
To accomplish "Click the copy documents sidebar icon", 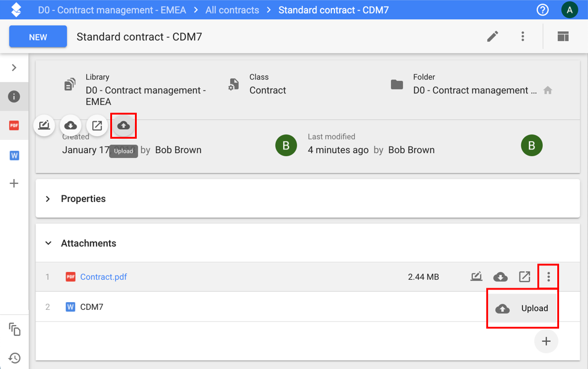I will [x=14, y=329].
